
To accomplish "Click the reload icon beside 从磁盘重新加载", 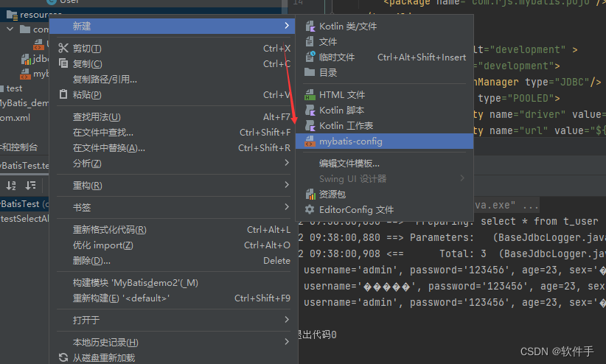I will (x=63, y=357).
